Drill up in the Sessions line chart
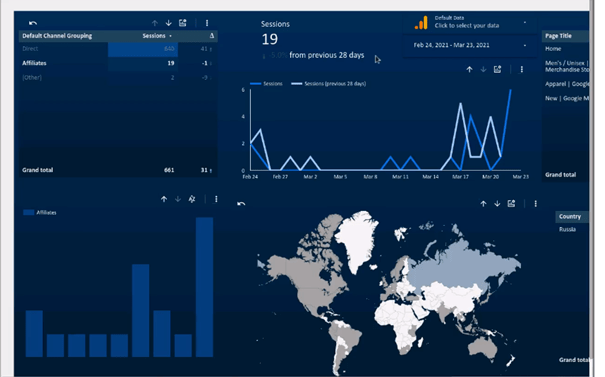The height and width of the screenshot is (377, 605). tap(469, 69)
